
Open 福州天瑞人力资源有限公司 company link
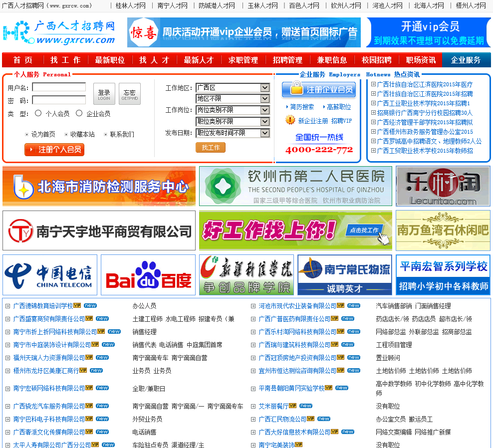click(x=49, y=358)
